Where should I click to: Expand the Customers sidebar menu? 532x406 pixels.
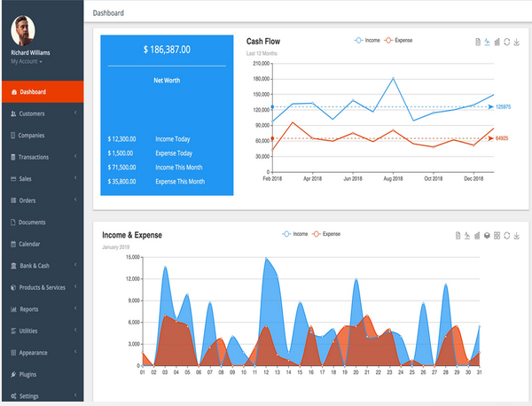point(43,113)
